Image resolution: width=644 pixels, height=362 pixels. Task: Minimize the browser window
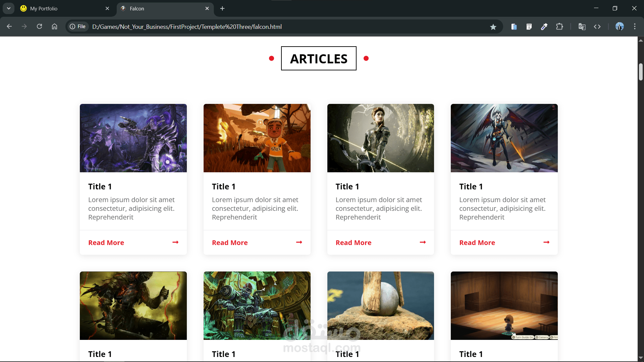pos(596,8)
